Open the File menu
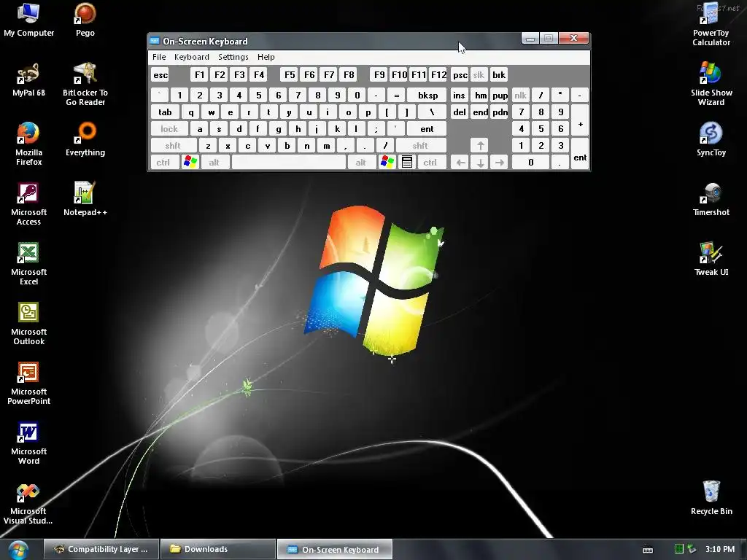747x560 pixels. pyautogui.click(x=159, y=57)
